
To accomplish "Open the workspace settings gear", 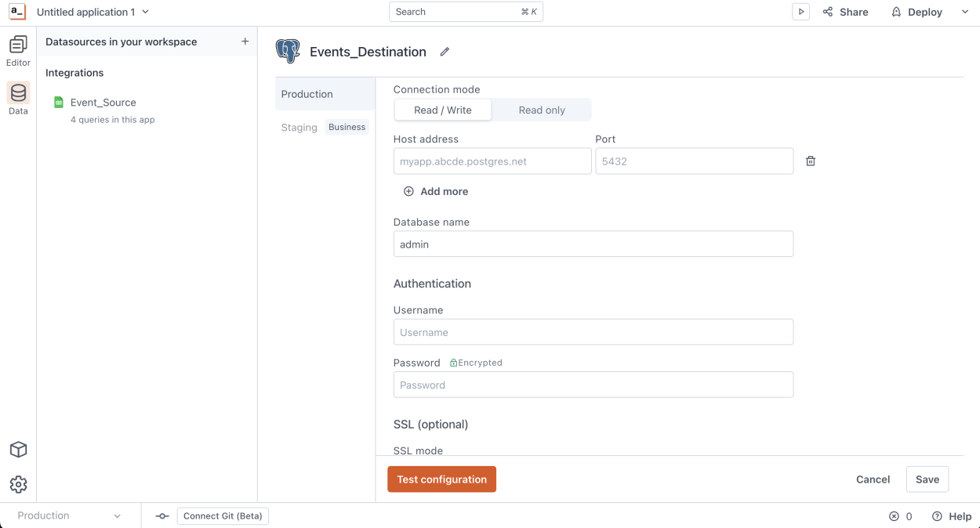I will [x=17, y=484].
